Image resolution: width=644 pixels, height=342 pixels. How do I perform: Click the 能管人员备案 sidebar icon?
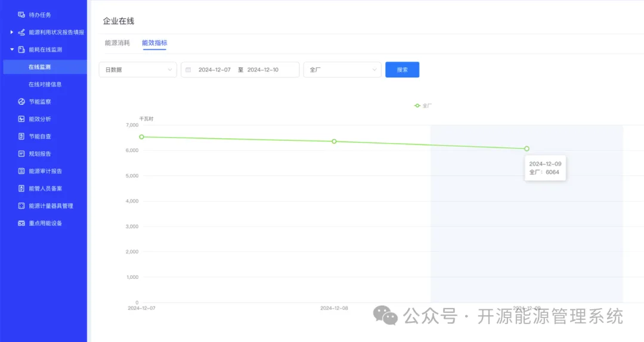coord(21,188)
